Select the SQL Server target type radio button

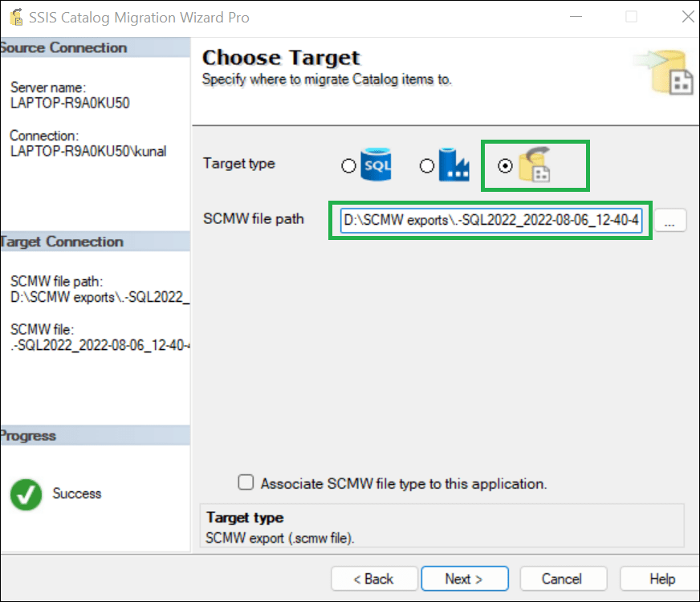tap(348, 166)
